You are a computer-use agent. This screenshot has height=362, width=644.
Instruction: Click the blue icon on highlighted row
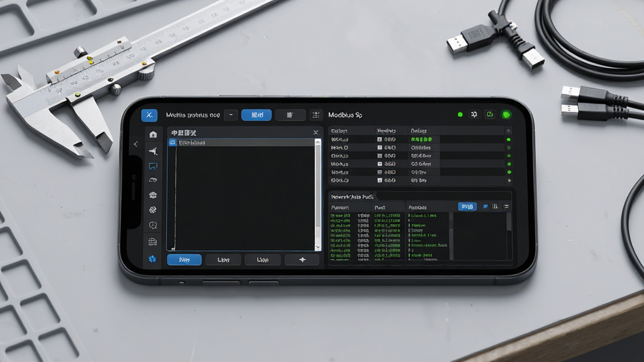pos(172,143)
